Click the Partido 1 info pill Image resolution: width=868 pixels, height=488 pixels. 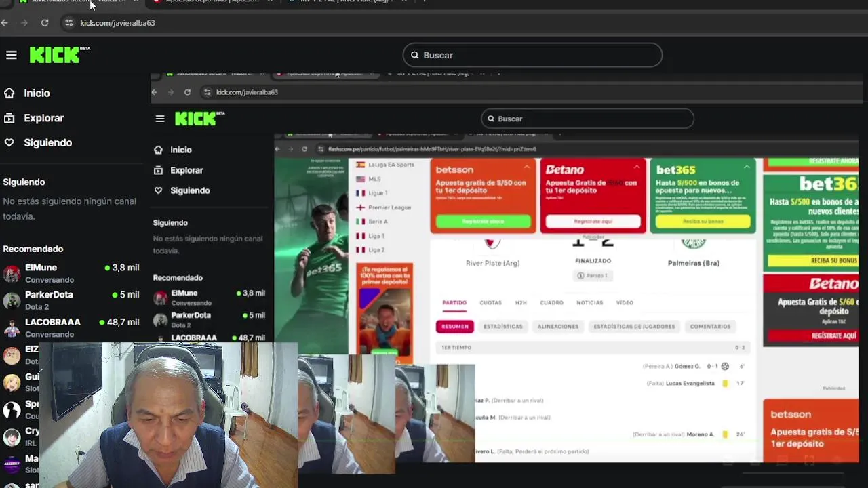point(593,275)
